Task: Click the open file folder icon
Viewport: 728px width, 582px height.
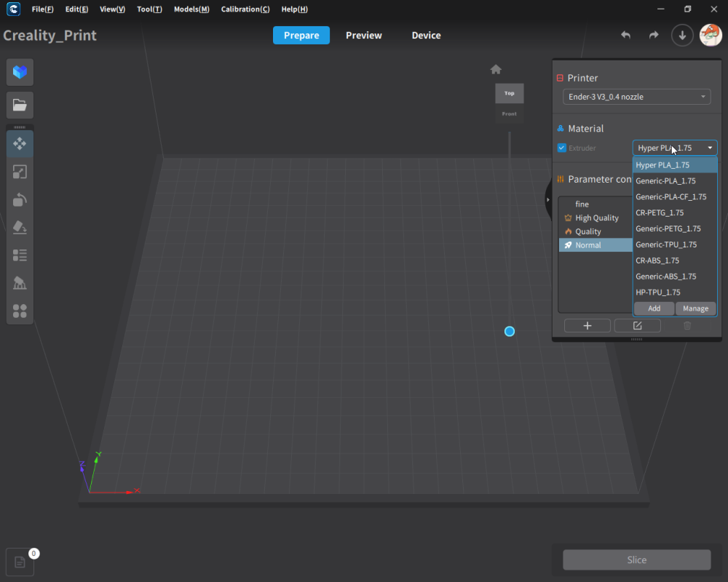Action: (x=20, y=105)
